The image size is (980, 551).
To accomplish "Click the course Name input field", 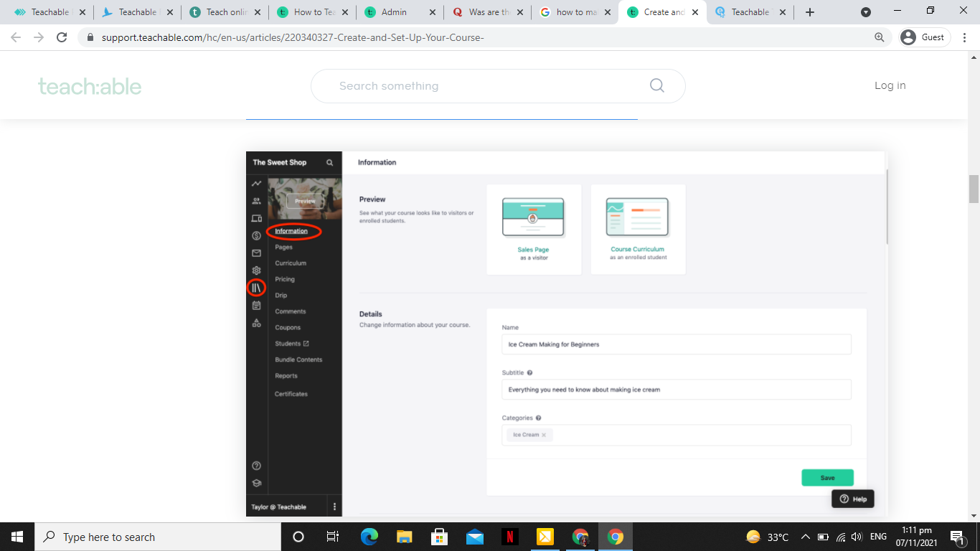I will [x=677, y=344].
